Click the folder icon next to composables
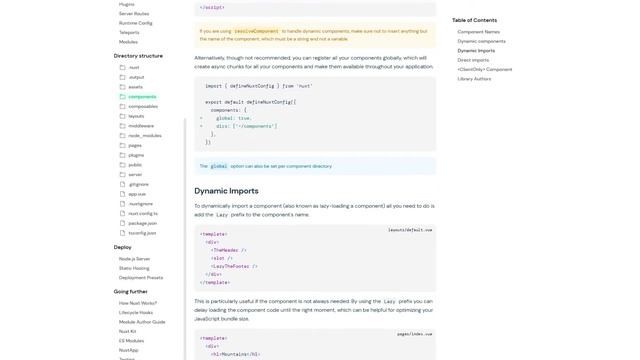640x360 pixels. (122, 107)
